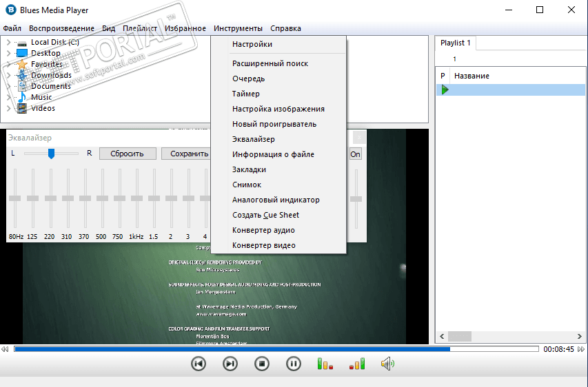Viewport: 588px width, 387px height.
Task: Click the ascending volume bars icon
Action: pos(357,364)
